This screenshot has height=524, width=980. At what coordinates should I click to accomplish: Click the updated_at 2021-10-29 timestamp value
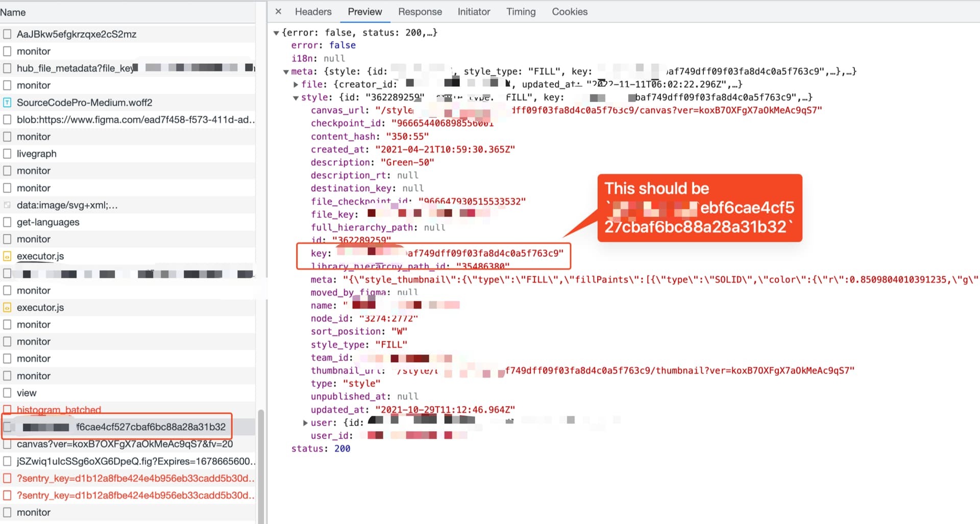[x=445, y=410]
